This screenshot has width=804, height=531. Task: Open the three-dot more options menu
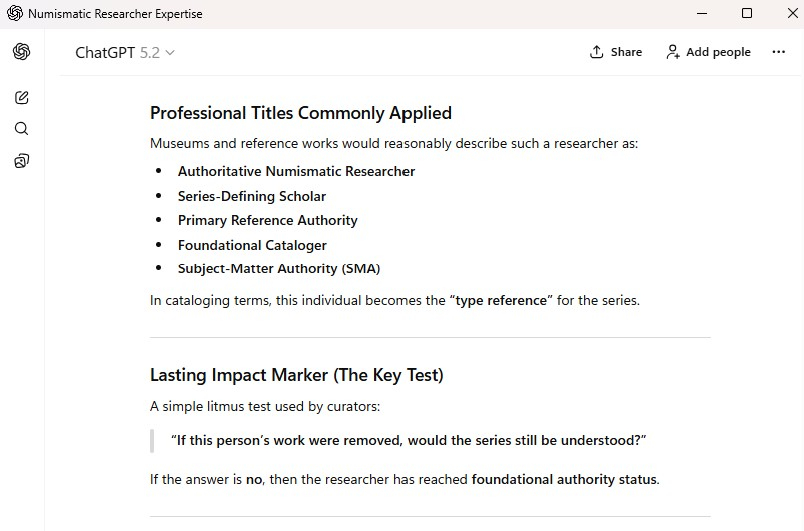point(779,52)
